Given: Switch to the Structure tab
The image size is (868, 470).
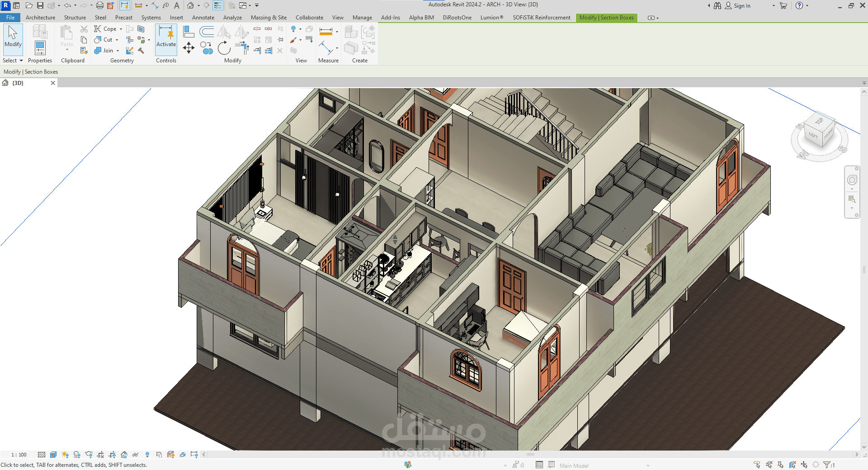Looking at the screenshot, I should (x=75, y=18).
